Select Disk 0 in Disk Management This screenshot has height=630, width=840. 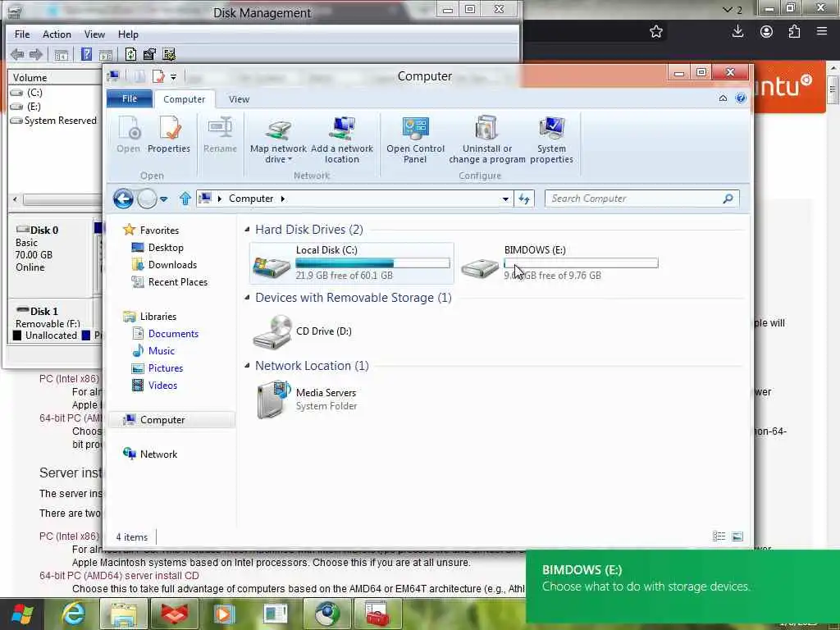click(x=44, y=231)
